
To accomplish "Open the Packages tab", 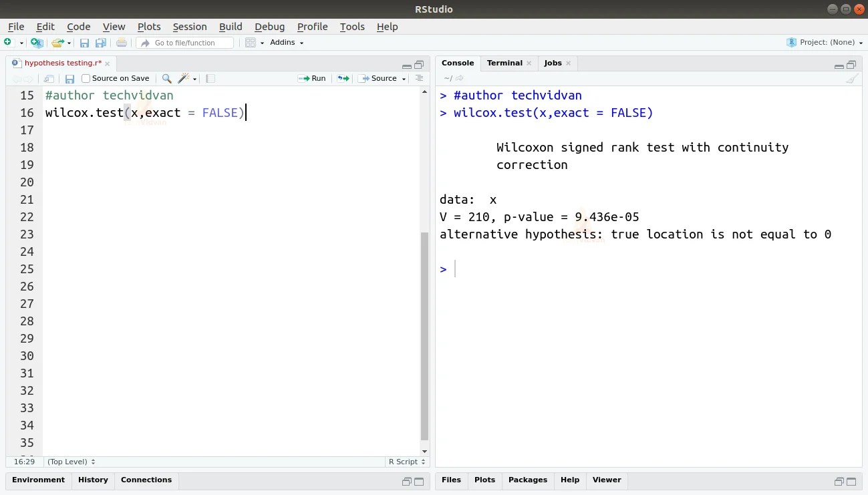I will click(528, 480).
